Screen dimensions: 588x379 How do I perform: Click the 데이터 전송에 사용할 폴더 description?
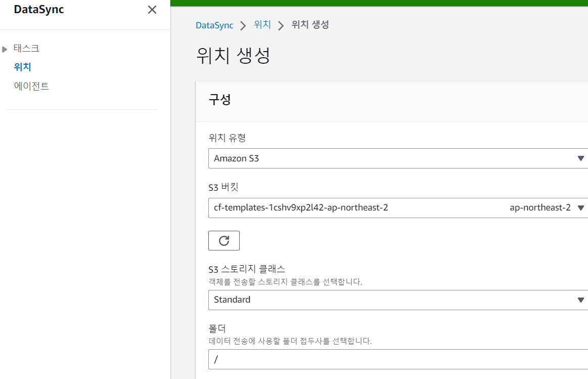pos(290,341)
